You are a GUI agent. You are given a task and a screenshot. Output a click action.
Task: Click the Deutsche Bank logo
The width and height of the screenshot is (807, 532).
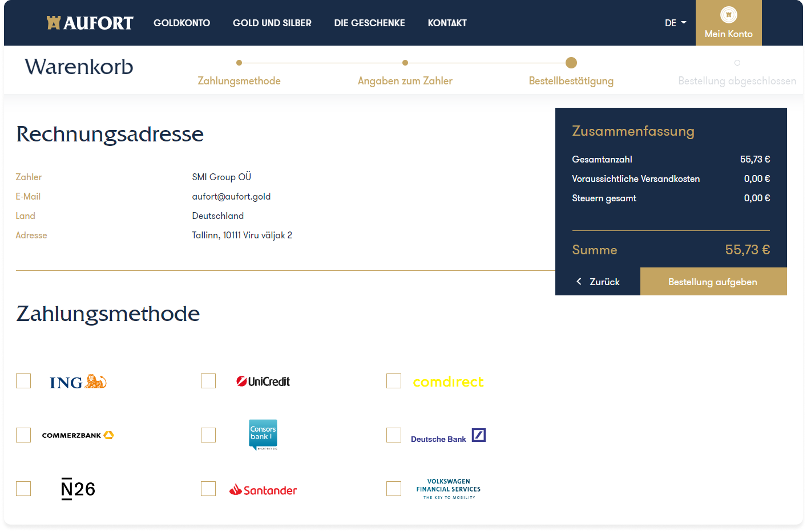pos(448,436)
